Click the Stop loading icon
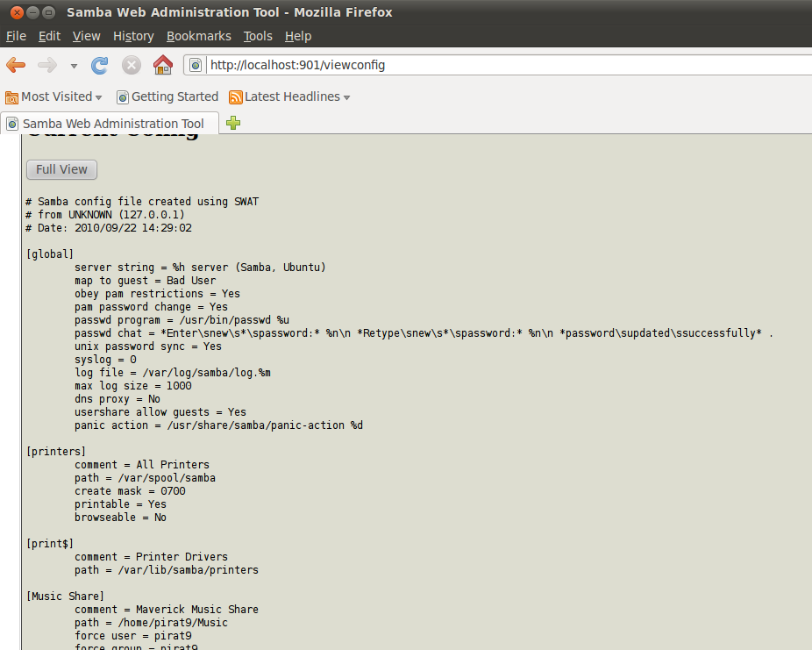Viewport: 812px width, 650px height. click(131, 65)
